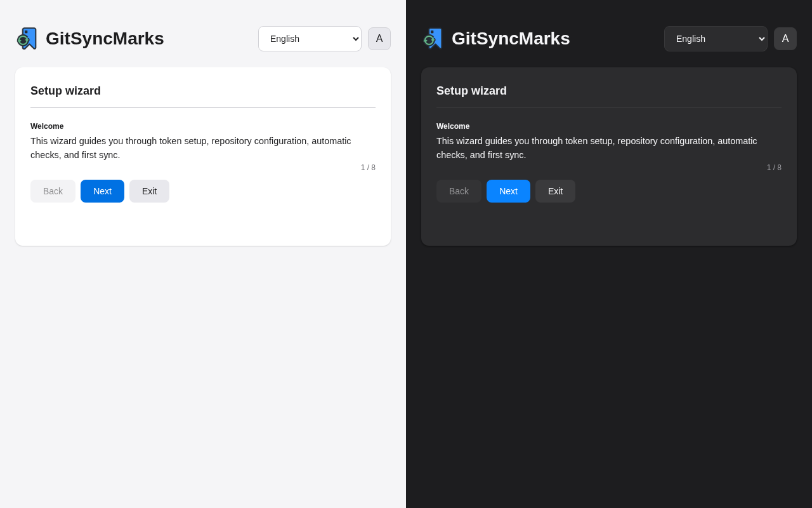Open the account avatar menu in dark theme
The height and width of the screenshot is (508, 812).
click(785, 38)
